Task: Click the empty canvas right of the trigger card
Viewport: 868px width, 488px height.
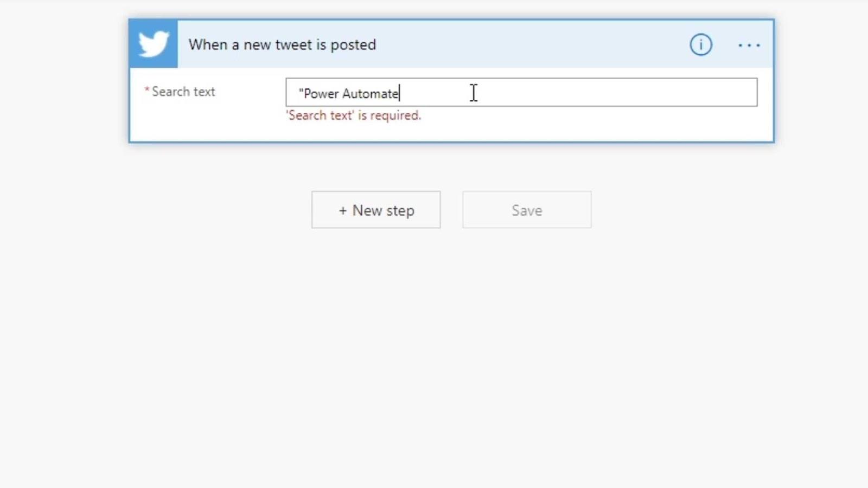Action: pyautogui.click(x=821, y=81)
